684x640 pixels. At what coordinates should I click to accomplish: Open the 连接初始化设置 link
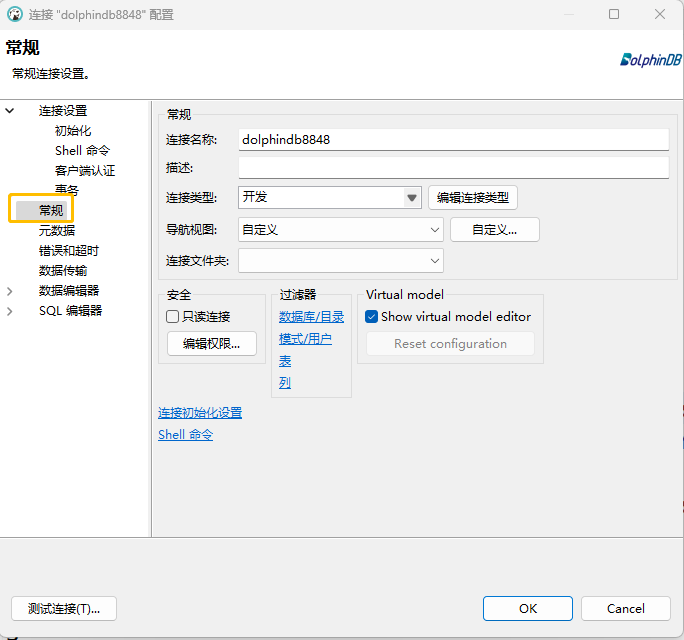(200, 413)
